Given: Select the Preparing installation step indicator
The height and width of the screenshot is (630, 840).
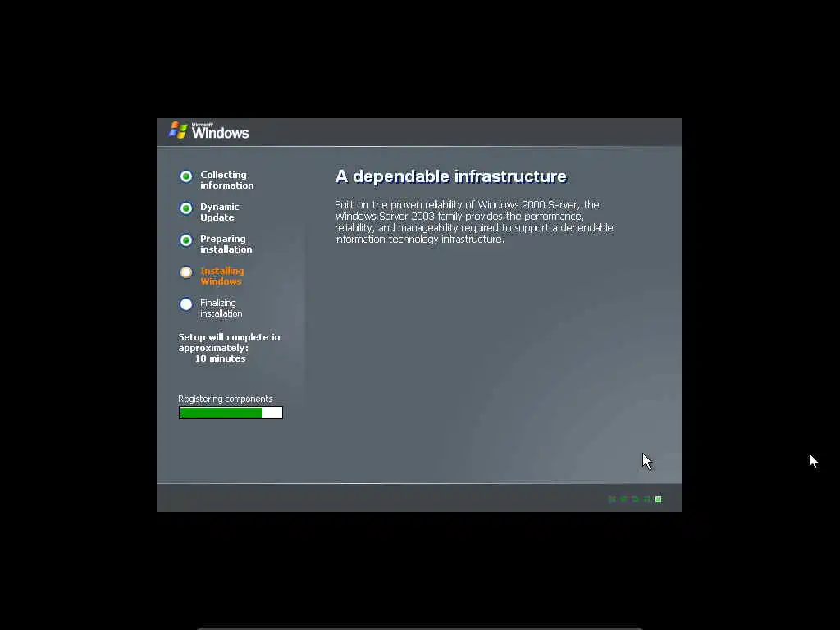Looking at the screenshot, I should [186, 240].
